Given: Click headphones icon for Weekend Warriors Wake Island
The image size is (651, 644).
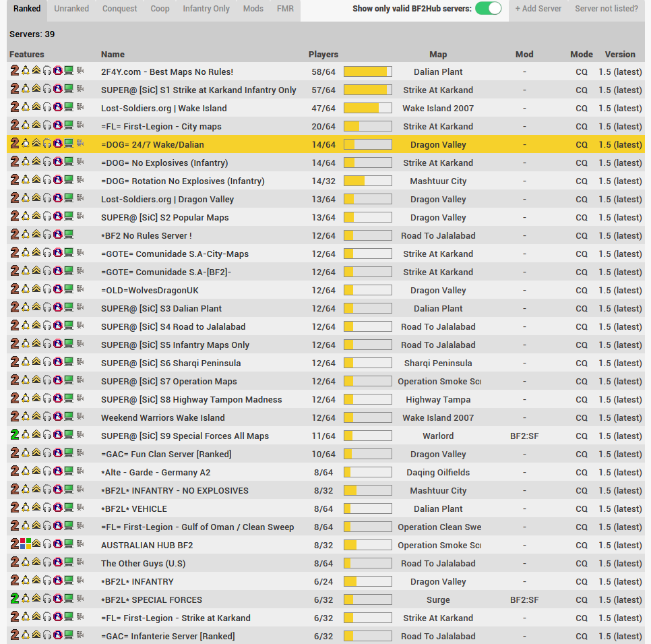Looking at the screenshot, I should tap(47, 417).
